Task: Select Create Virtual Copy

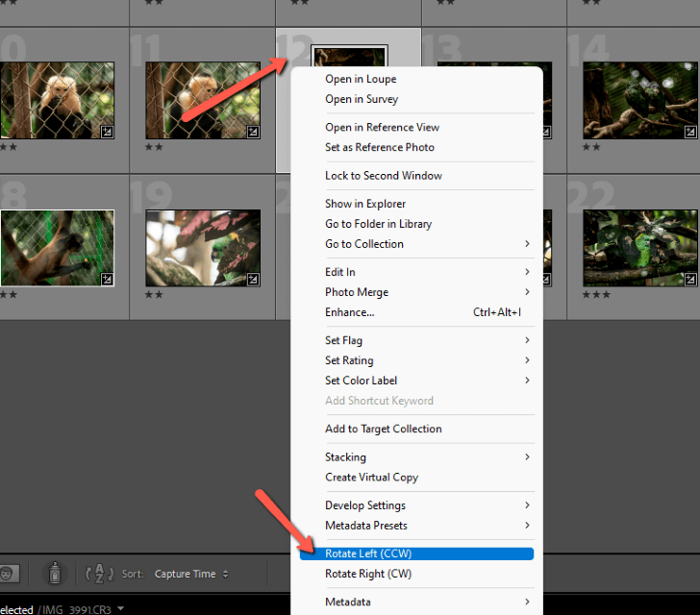Action: 416,477
